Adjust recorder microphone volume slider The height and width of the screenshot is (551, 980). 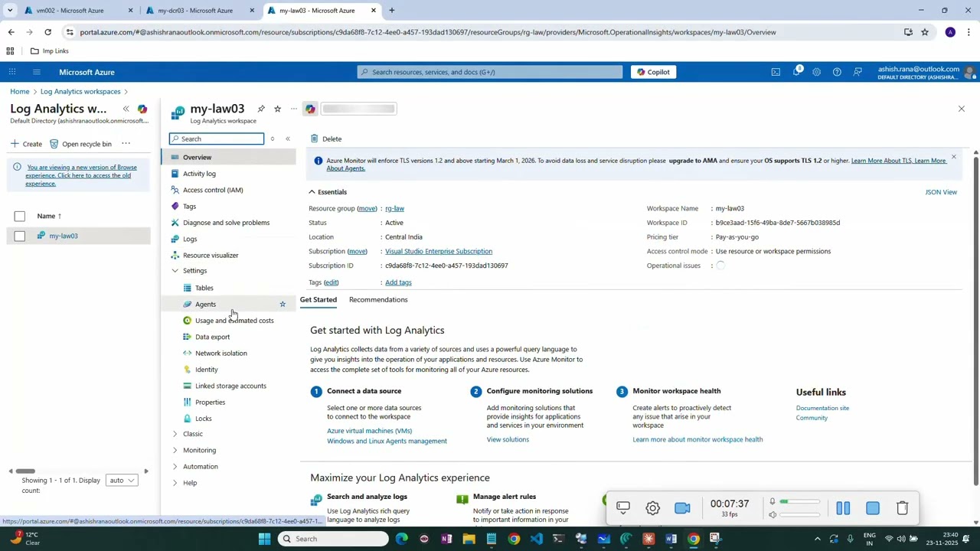pos(800,502)
